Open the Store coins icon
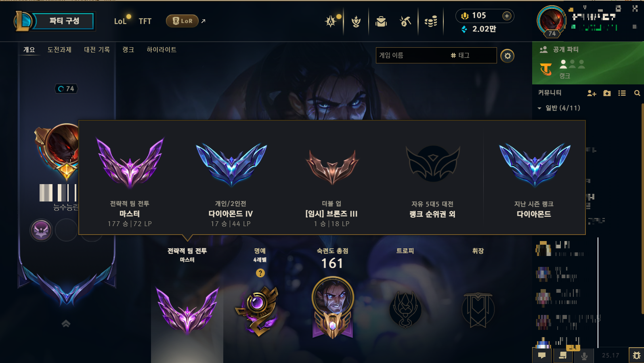The image size is (644, 363). point(431,21)
